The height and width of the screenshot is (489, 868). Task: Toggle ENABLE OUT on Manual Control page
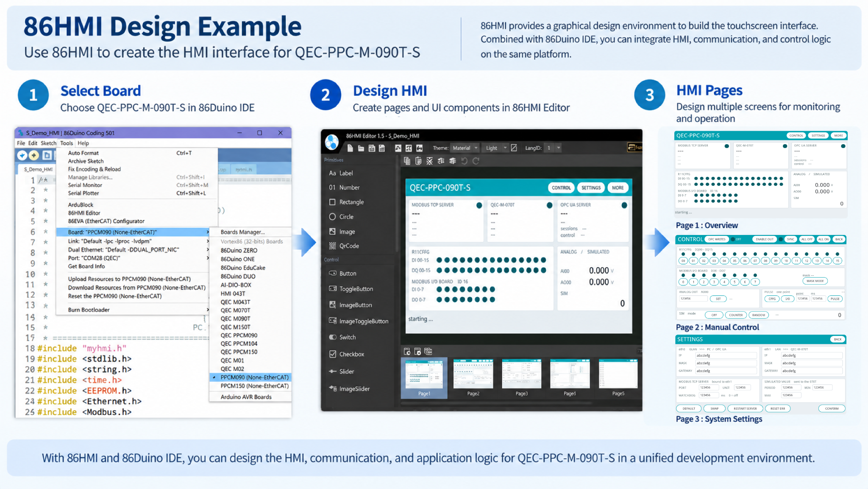click(765, 239)
